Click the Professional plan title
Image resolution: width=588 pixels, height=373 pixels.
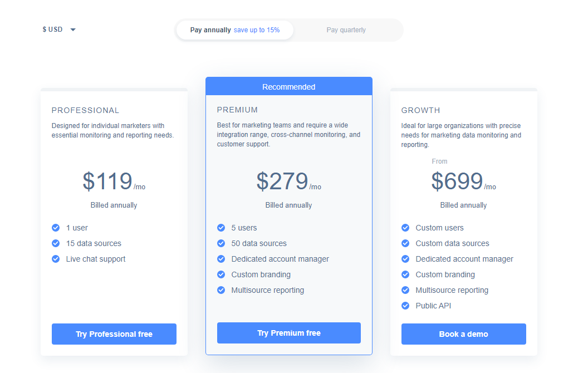(x=86, y=110)
